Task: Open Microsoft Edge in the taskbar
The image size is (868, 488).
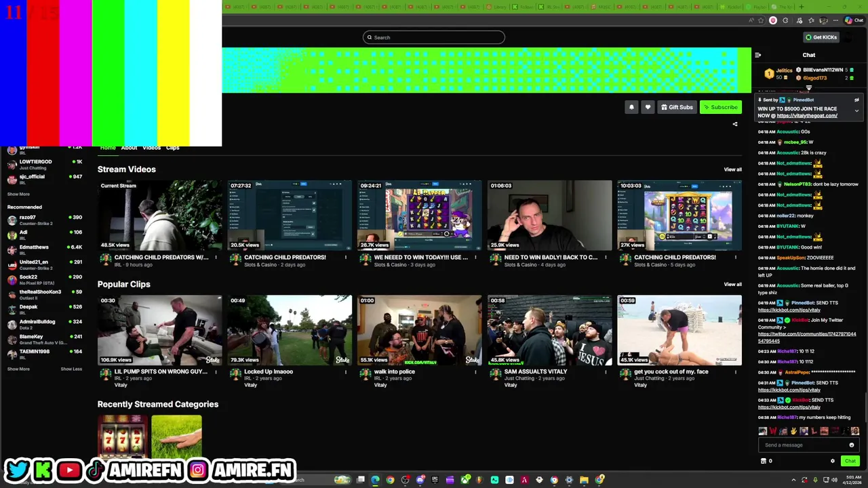Action: [375, 480]
